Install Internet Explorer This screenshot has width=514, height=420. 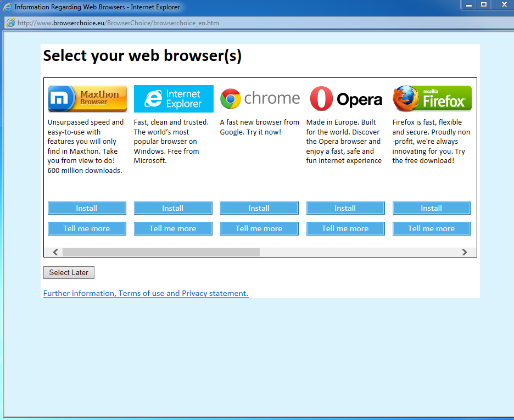click(x=173, y=208)
